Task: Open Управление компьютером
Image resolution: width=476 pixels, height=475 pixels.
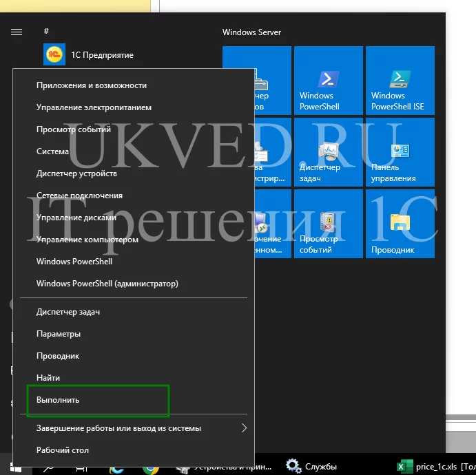Action: [134, 240]
